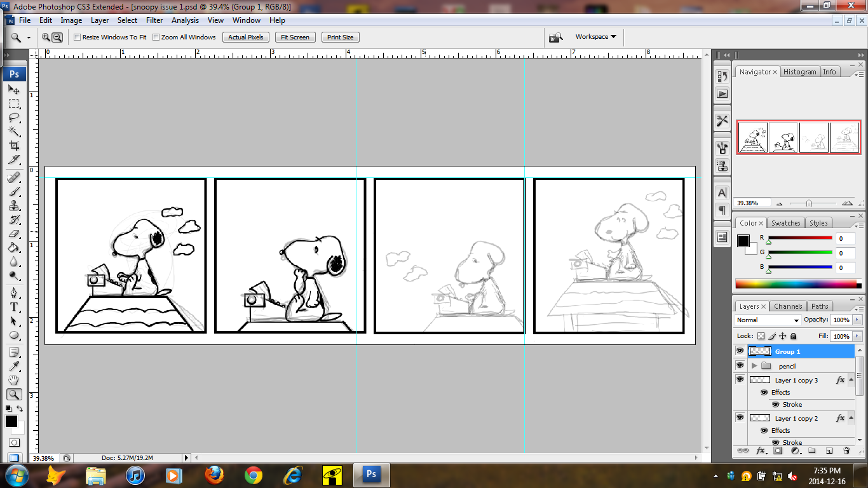Open the Filter menu
The image size is (868, 488).
click(154, 20)
